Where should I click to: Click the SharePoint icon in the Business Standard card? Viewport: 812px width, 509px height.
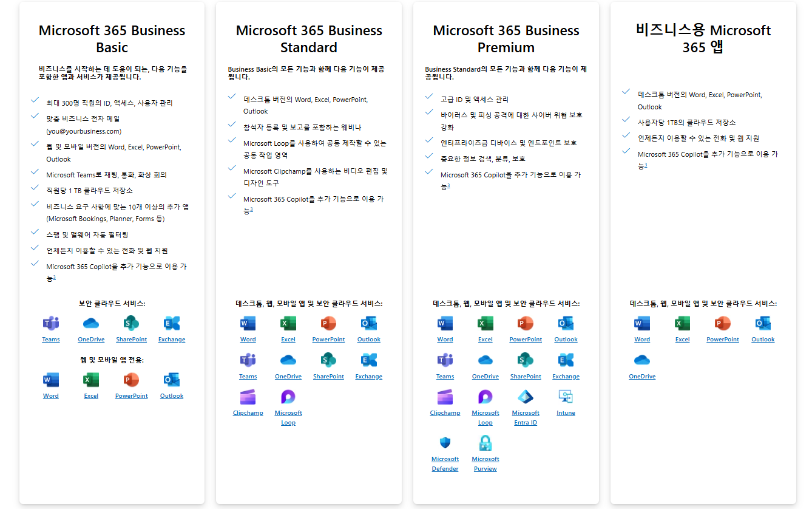pos(328,360)
